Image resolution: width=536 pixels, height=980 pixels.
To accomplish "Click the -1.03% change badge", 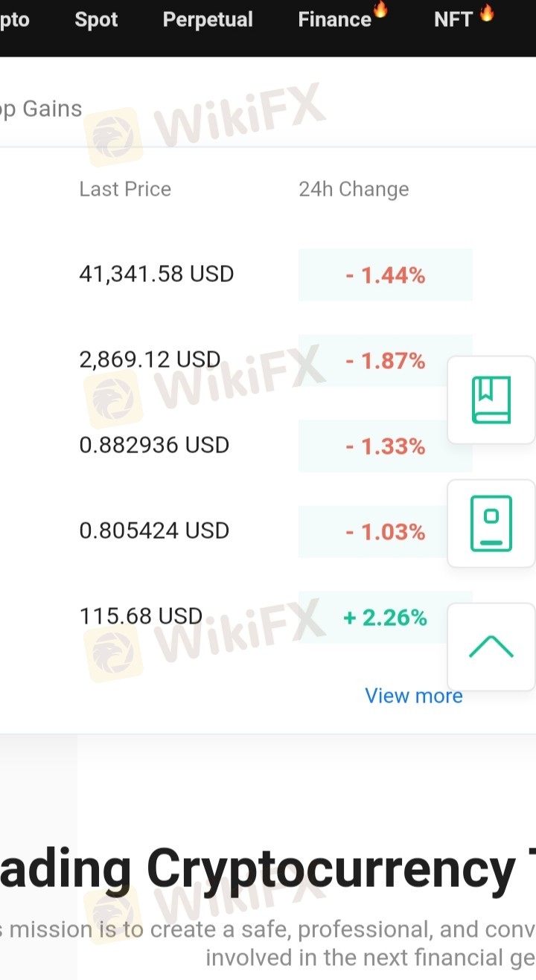I will (385, 532).
